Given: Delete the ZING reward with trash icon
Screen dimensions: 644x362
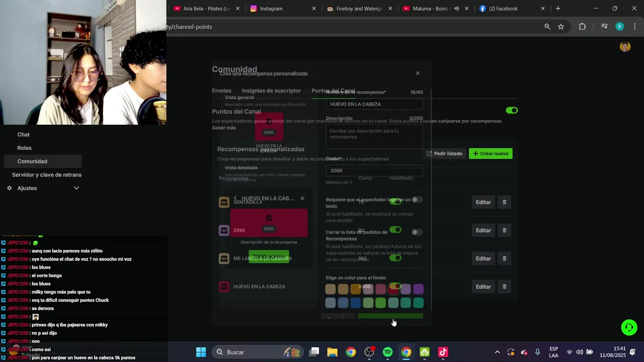Looking at the screenshot, I should 505,230.
